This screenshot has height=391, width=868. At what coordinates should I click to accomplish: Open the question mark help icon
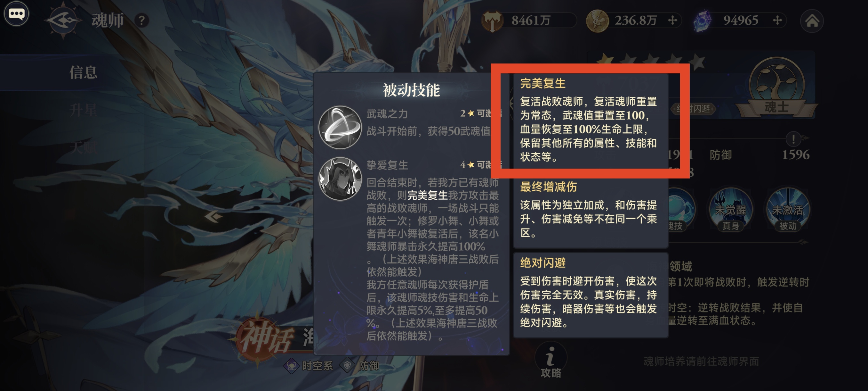pos(142,21)
